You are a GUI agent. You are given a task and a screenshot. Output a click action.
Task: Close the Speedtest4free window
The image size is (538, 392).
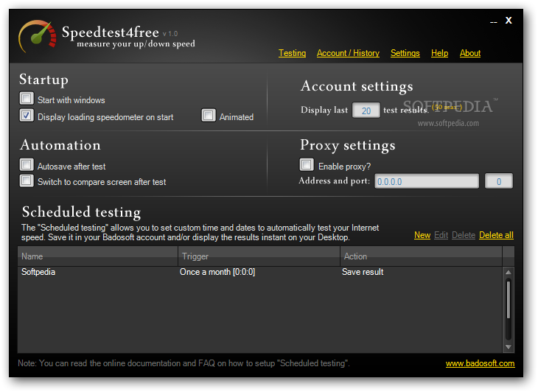point(509,21)
